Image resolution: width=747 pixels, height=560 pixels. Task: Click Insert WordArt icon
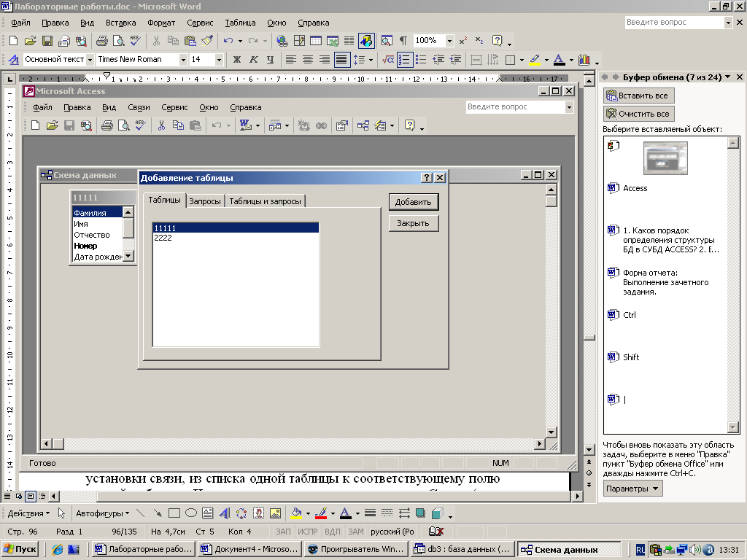[225, 513]
